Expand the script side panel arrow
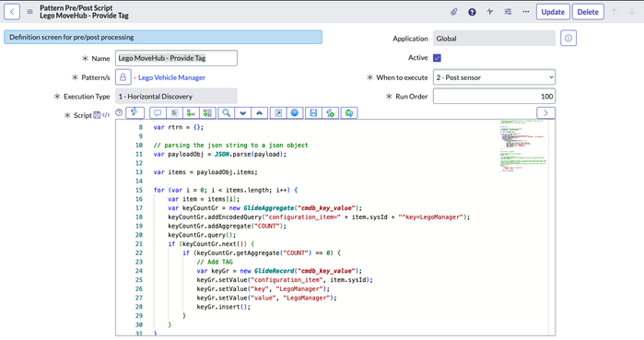 [x=545, y=113]
